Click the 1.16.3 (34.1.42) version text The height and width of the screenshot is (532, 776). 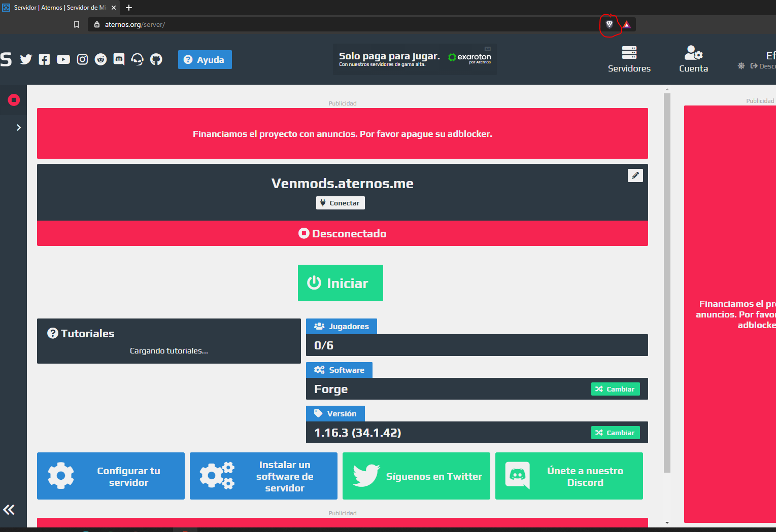pos(358,433)
